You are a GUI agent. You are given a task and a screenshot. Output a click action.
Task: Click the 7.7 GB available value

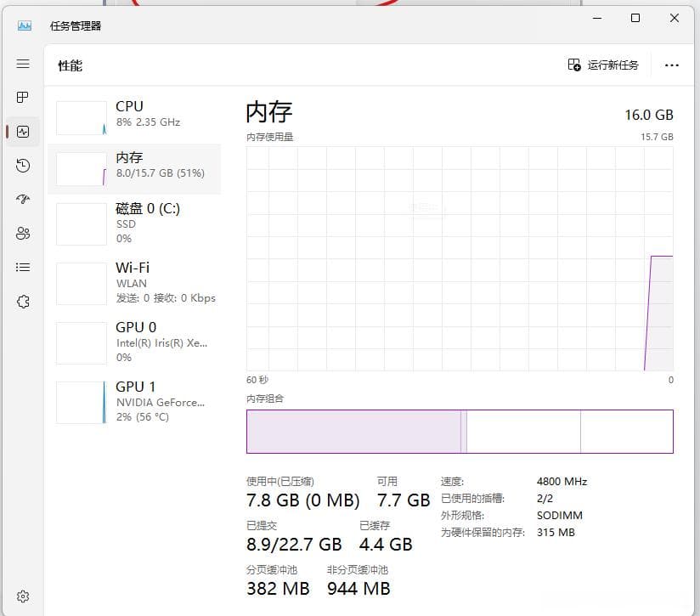click(404, 500)
